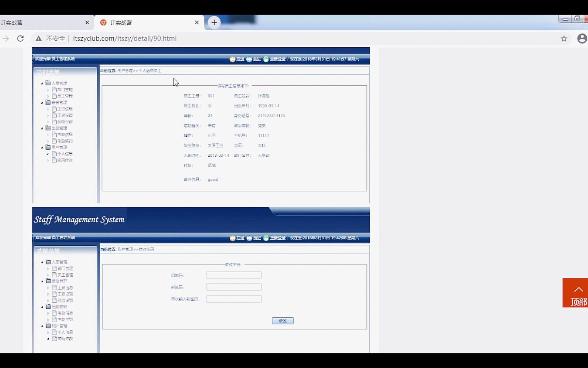588x368 pixels.
Task: Select 工资设置 label on password change page
Action: coord(65,294)
